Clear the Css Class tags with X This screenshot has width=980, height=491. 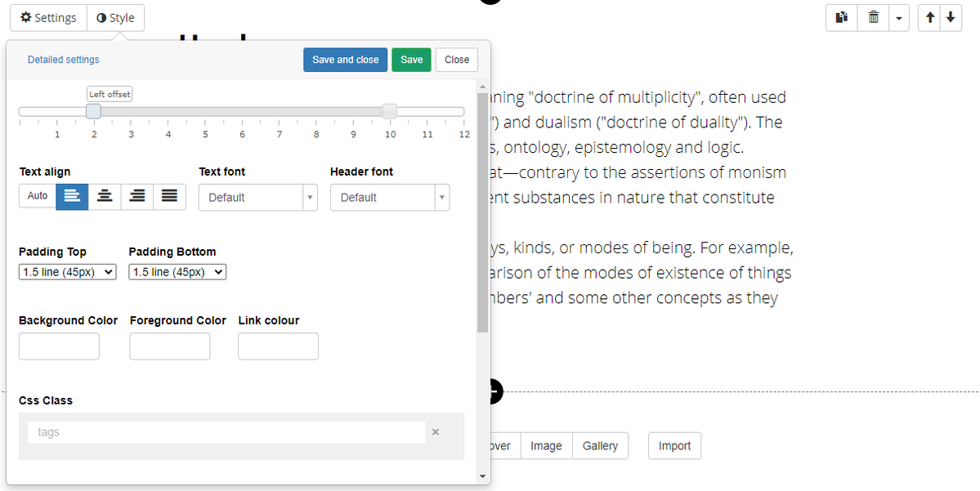pyautogui.click(x=436, y=432)
